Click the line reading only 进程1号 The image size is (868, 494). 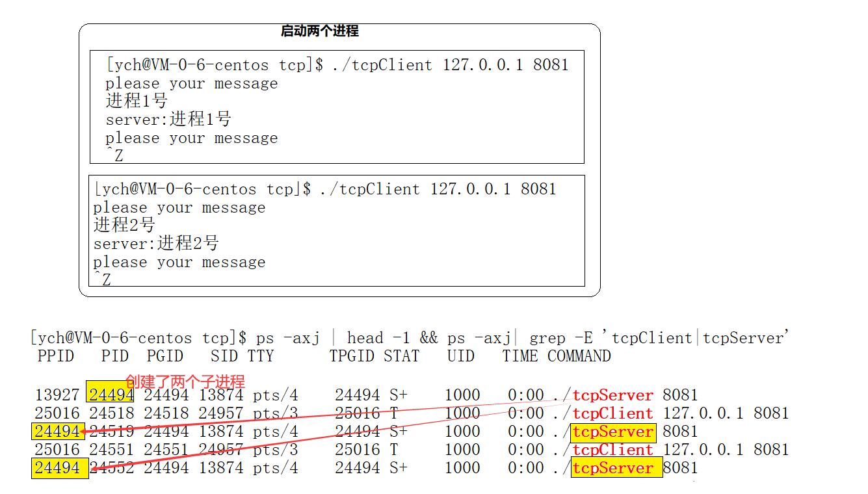tap(137, 101)
